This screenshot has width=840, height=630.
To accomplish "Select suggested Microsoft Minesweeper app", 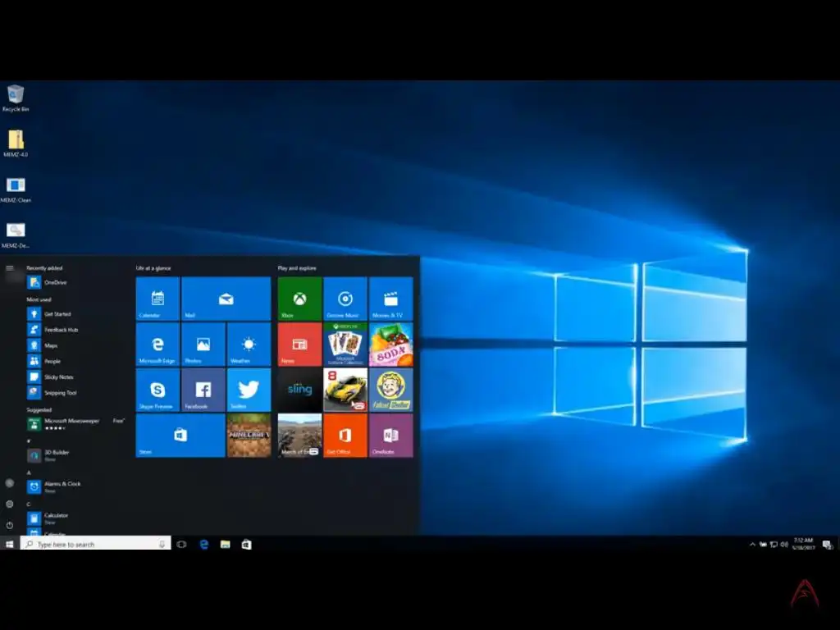I will tap(75, 424).
